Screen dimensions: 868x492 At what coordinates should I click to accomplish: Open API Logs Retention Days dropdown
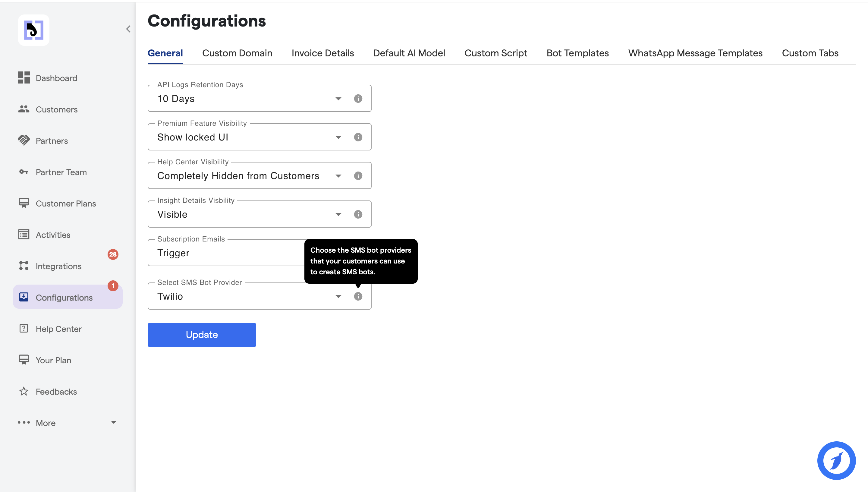(x=338, y=99)
